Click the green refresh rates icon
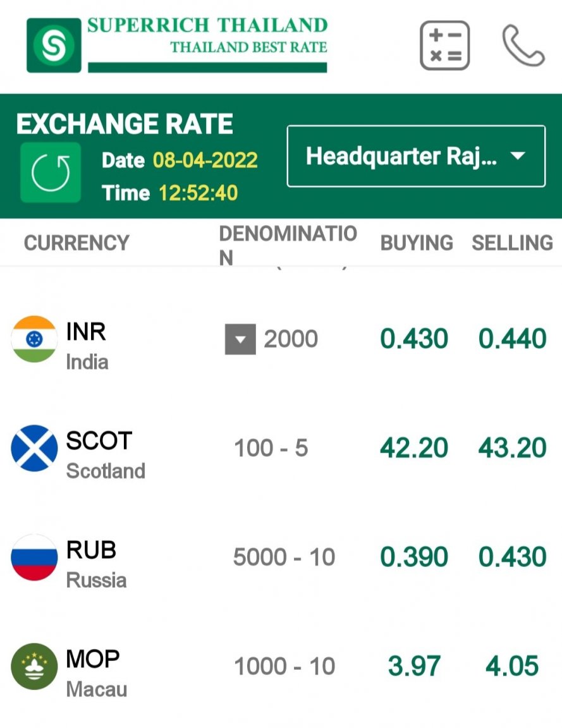 point(51,172)
